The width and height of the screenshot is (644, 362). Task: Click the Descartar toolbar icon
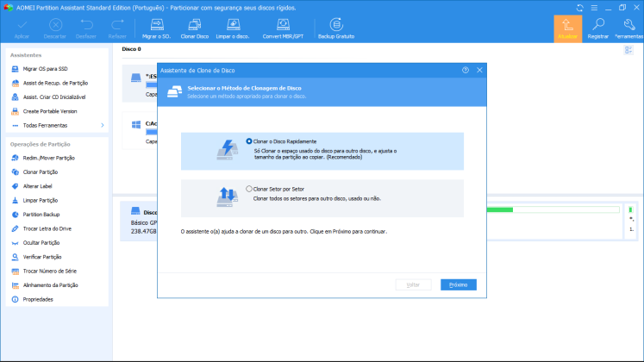click(55, 26)
